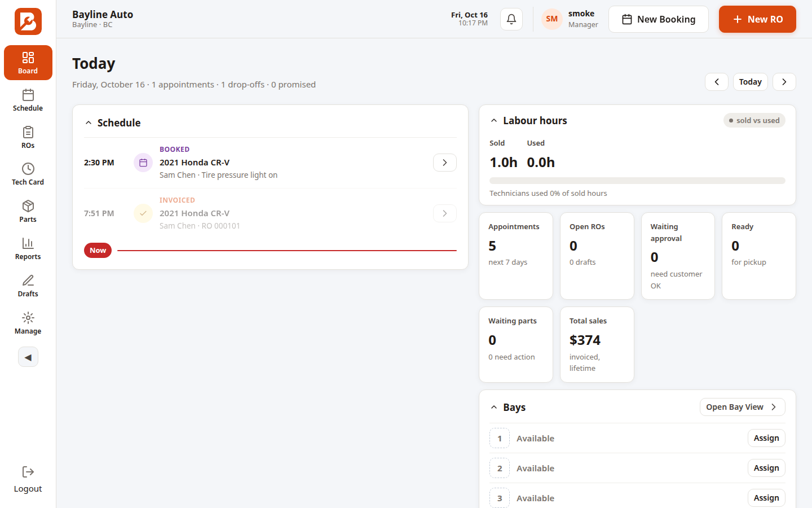Jump to Today button

point(751,82)
